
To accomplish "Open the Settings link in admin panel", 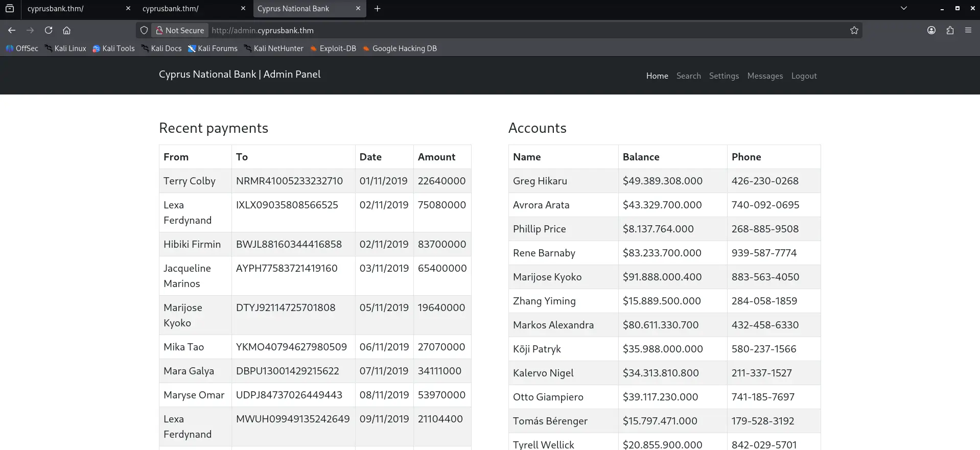I will pyautogui.click(x=724, y=76).
